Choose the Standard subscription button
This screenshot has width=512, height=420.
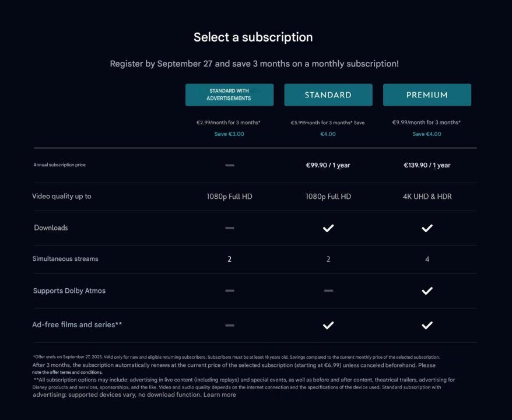tap(328, 95)
